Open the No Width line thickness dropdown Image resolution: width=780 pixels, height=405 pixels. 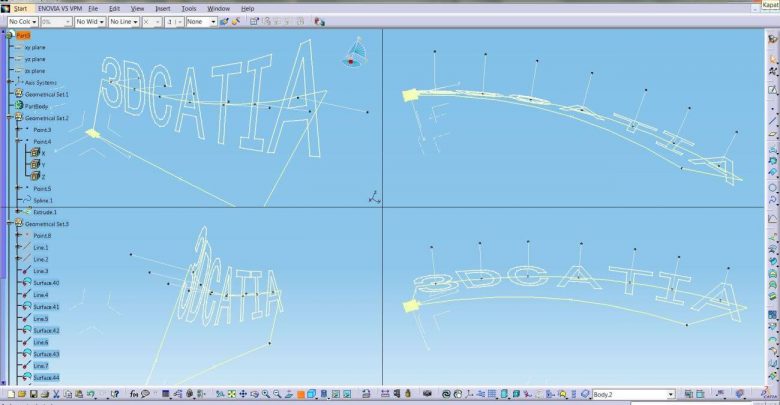[90, 21]
